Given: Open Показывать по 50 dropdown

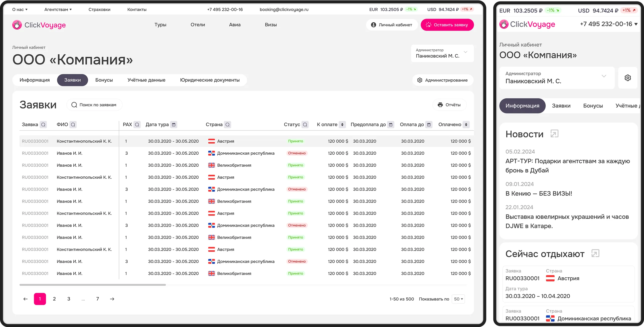Looking at the screenshot, I should [458, 299].
